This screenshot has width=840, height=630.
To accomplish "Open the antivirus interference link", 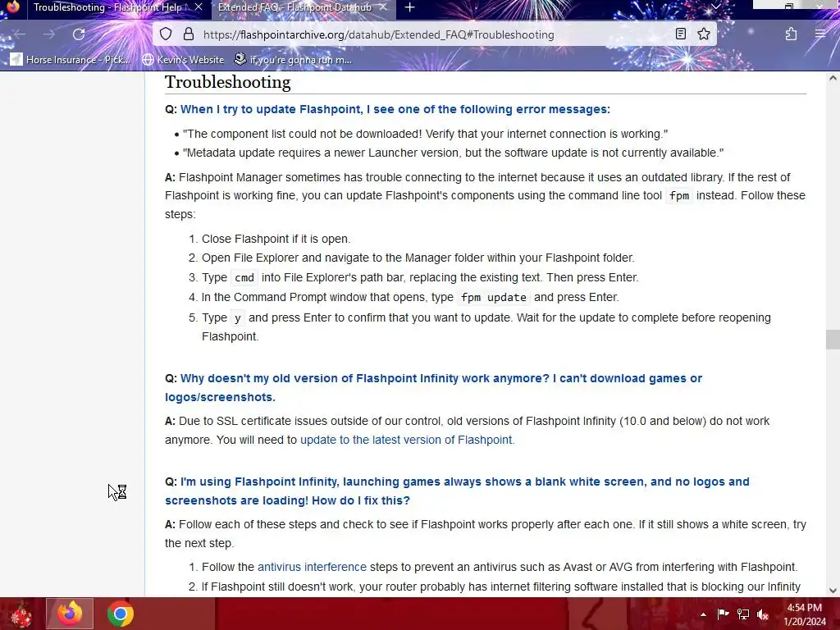I will point(312,567).
